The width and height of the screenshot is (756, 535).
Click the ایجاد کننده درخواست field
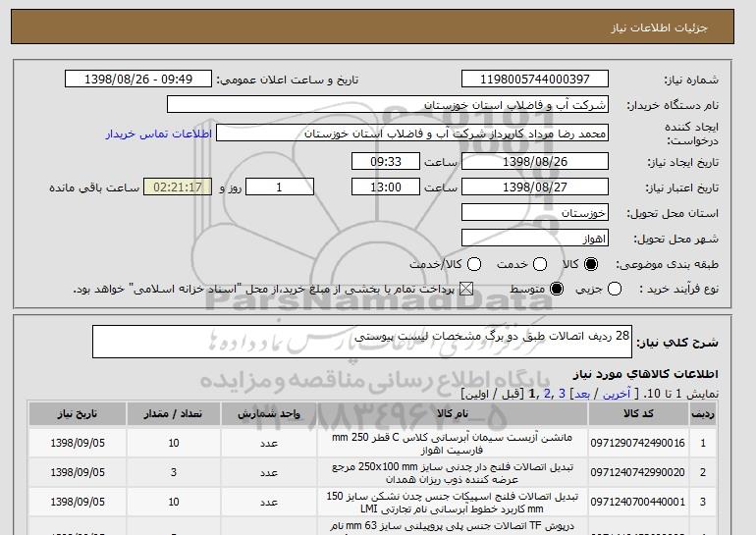point(412,134)
